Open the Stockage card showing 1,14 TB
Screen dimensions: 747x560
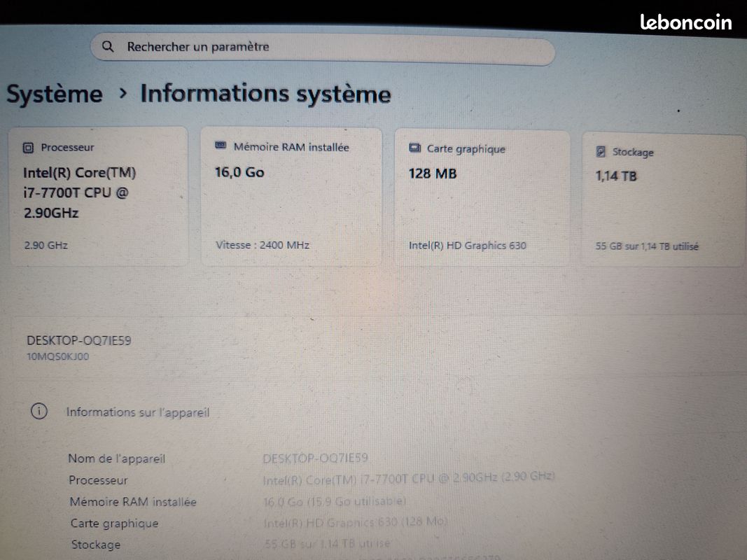coord(663,199)
